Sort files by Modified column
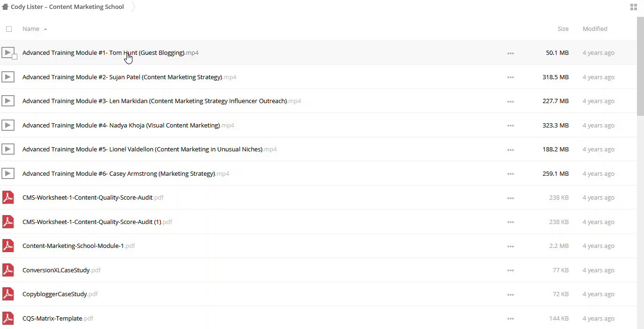The height and width of the screenshot is (329, 644). click(x=594, y=29)
